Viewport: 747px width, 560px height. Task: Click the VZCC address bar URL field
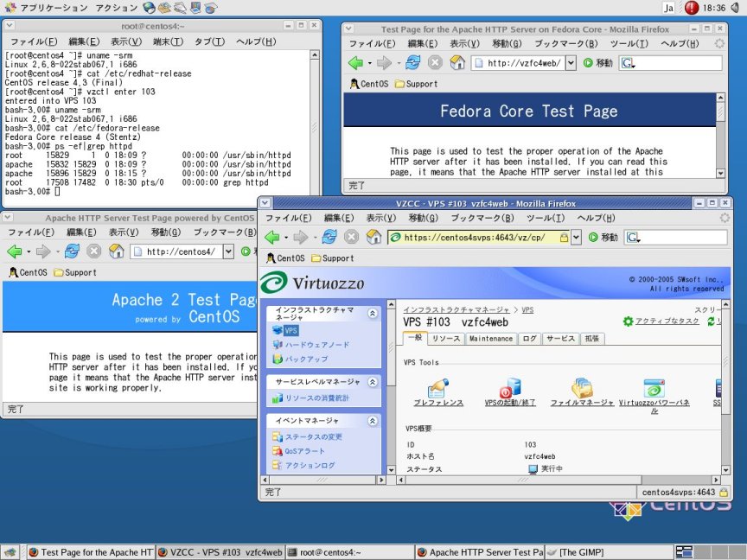[478, 237]
